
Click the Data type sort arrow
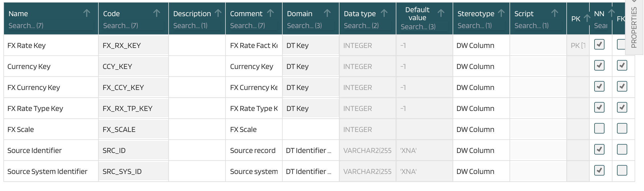click(384, 13)
